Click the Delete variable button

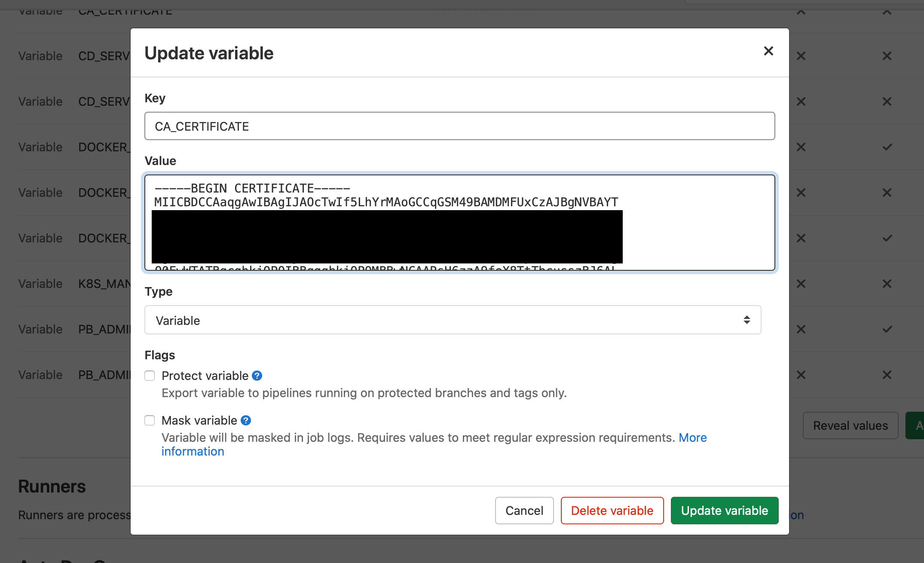coord(612,510)
